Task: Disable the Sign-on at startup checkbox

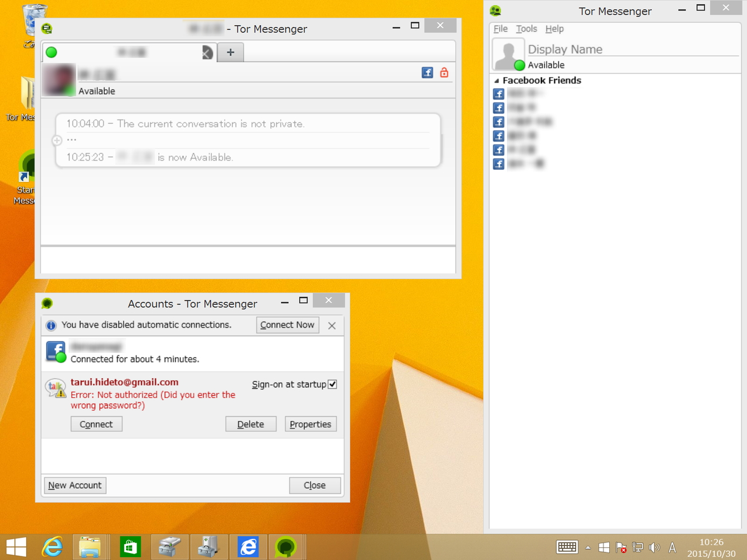Action: point(333,384)
